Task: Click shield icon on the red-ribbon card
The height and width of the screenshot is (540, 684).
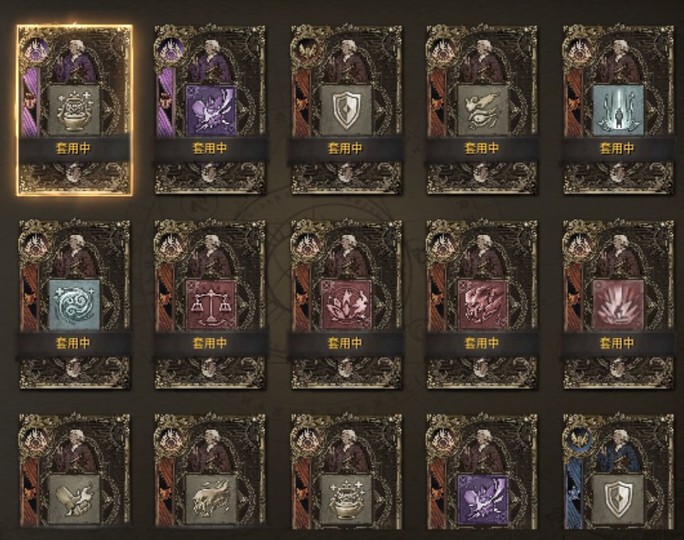Action: coord(346,110)
